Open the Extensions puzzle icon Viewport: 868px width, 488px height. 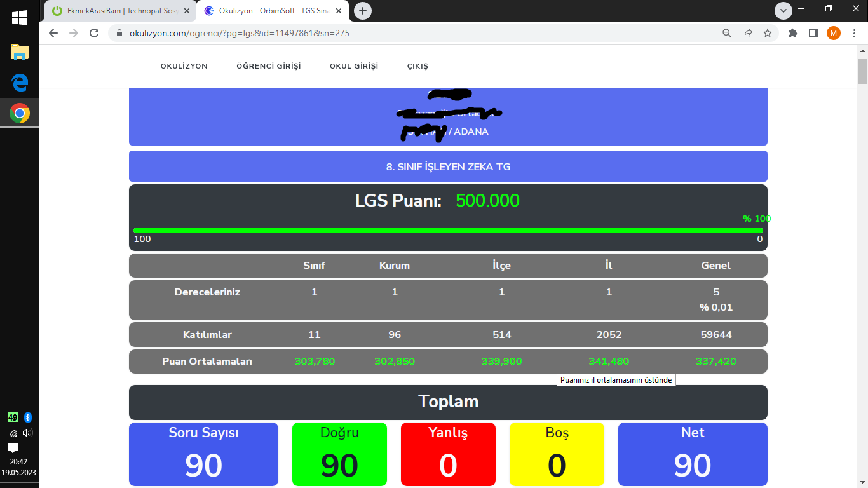(792, 33)
